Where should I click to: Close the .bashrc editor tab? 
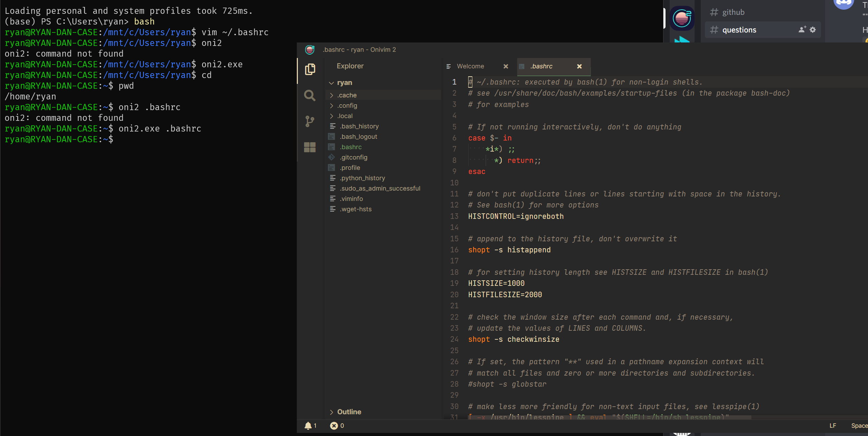pos(579,67)
